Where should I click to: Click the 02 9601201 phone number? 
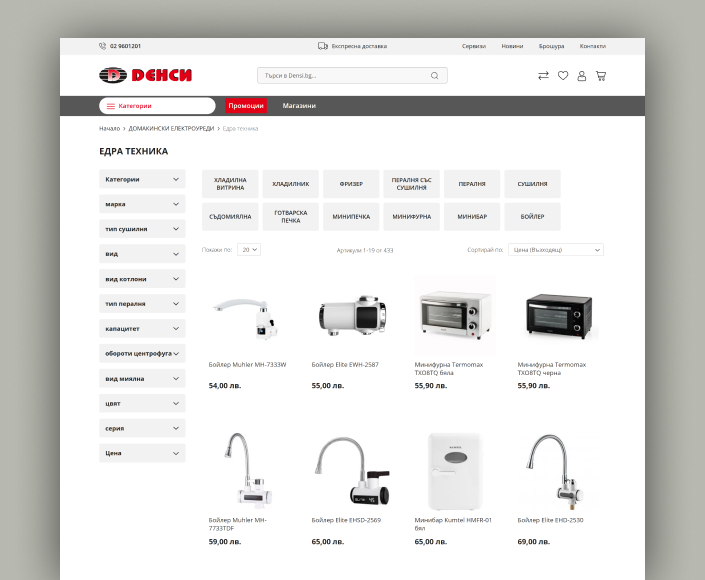click(x=125, y=46)
